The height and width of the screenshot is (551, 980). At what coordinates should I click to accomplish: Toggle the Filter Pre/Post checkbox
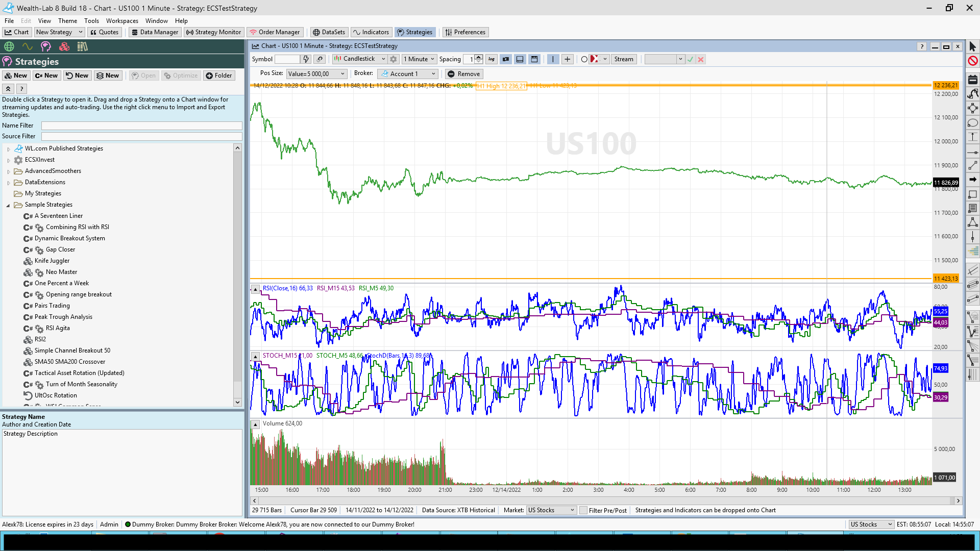pos(583,510)
